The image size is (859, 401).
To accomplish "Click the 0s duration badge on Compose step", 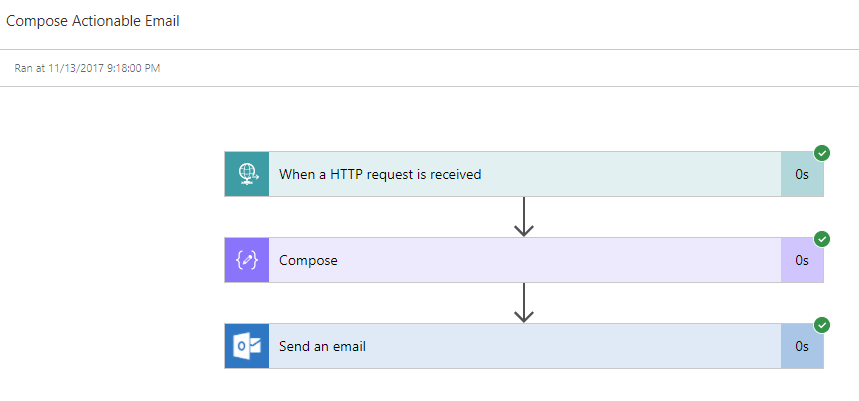I will tap(802, 260).
